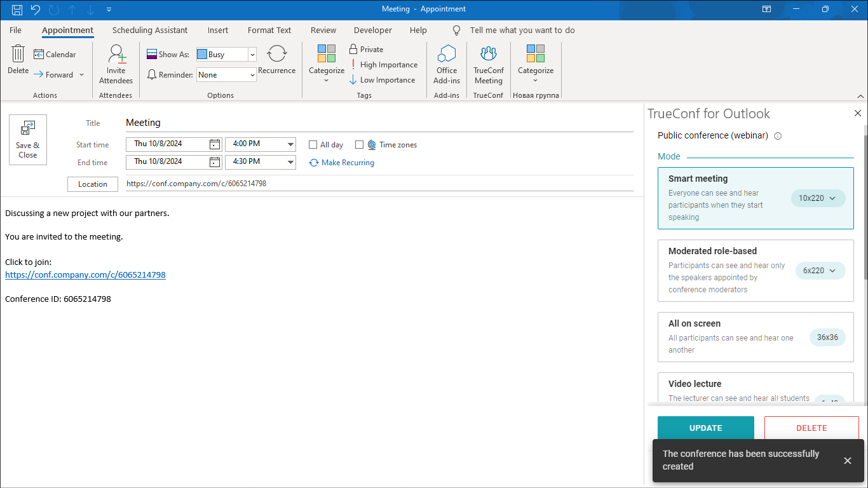868x488 pixels.
Task: Delete this appointment
Action: pyautogui.click(x=18, y=60)
